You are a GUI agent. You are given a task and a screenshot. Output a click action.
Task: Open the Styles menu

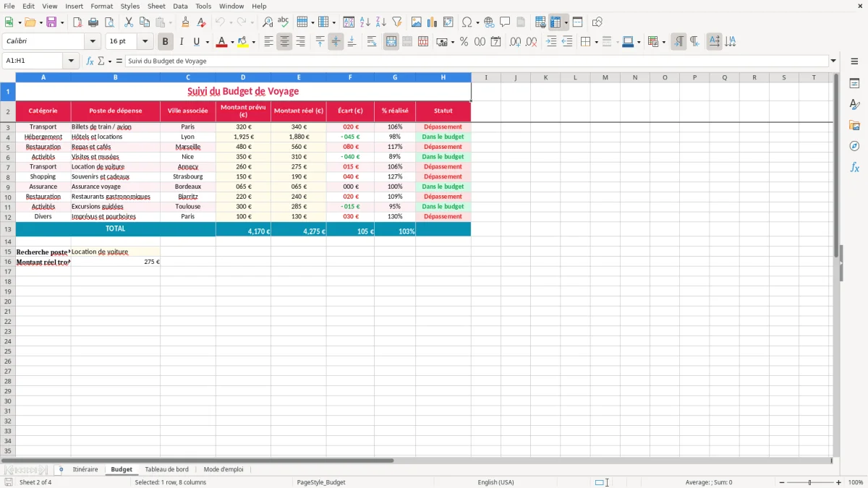pyautogui.click(x=130, y=6)
